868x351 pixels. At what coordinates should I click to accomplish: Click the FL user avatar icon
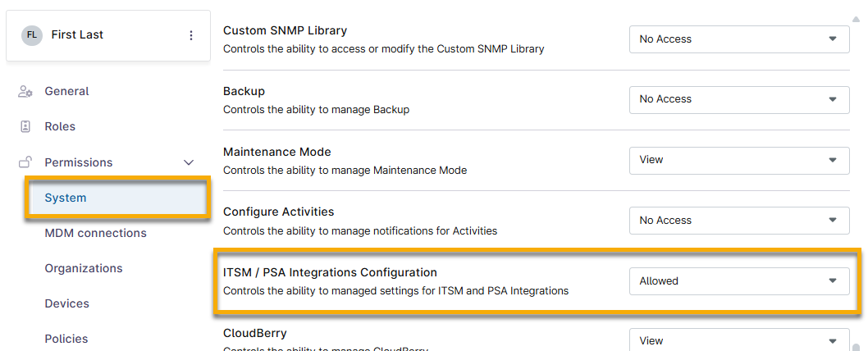(x=32, y=35)
